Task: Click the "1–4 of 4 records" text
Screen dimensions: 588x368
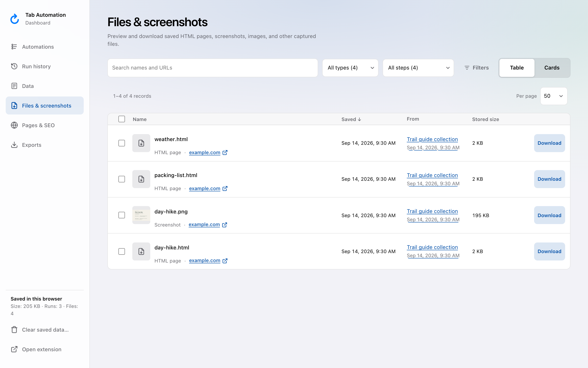Action: 132,96
